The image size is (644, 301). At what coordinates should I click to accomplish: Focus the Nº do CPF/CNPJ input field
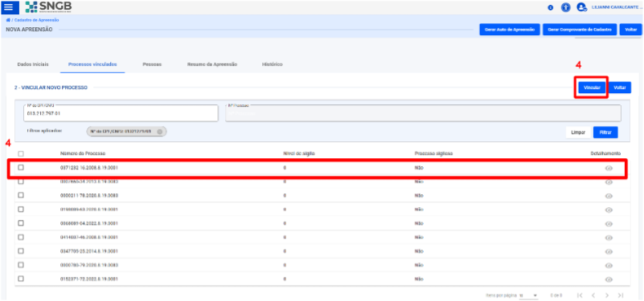(121, 112)
